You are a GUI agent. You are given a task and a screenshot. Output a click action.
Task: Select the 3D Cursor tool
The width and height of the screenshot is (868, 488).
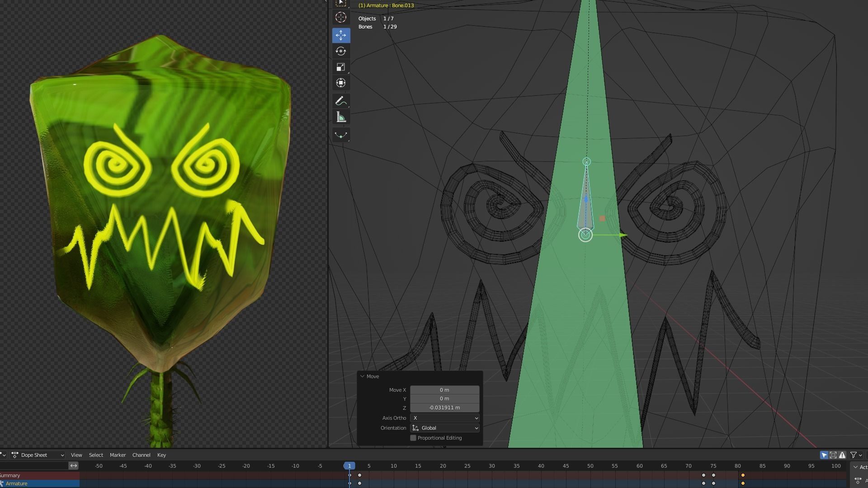pos(341,17)
